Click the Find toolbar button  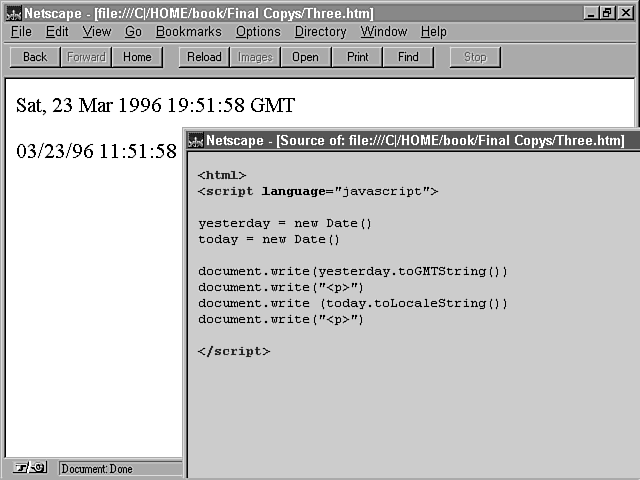[408, 57]
